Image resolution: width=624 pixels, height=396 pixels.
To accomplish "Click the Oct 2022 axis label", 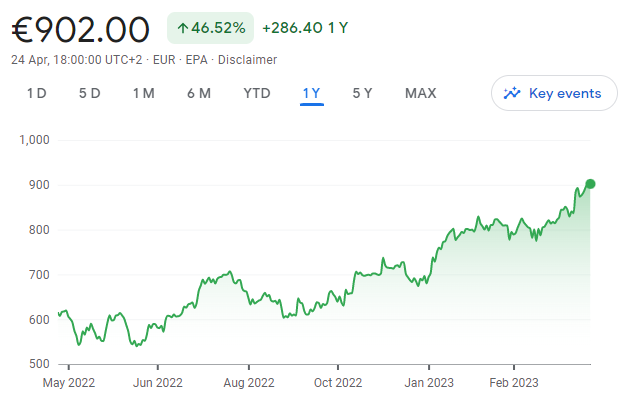I will pyautogui.click(x=338, y=383).
